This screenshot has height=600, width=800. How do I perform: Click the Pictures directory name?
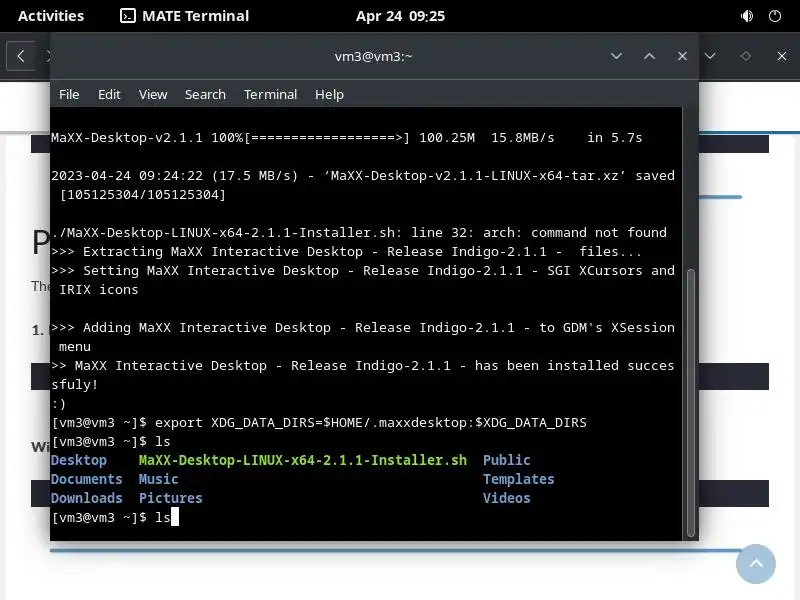point(170,498)
